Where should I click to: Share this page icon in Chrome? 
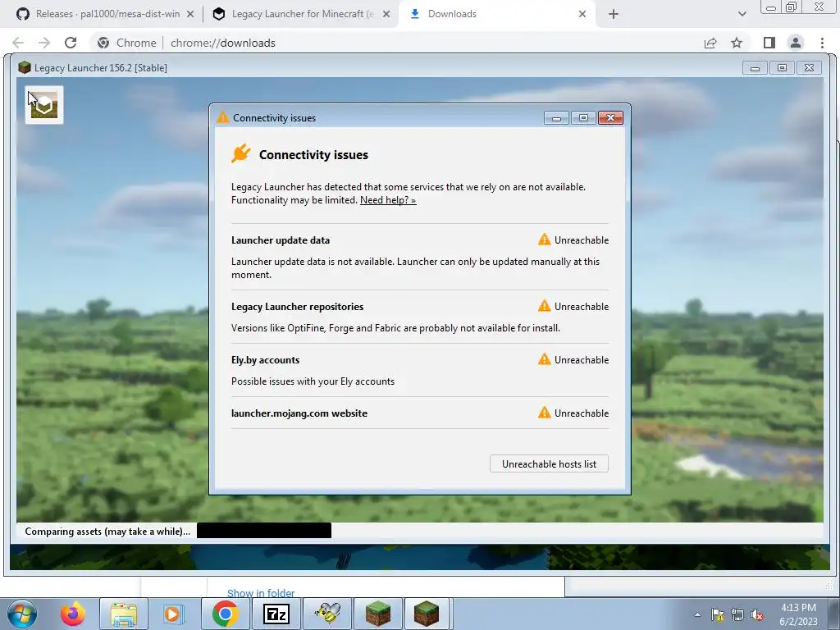[710, 43]
